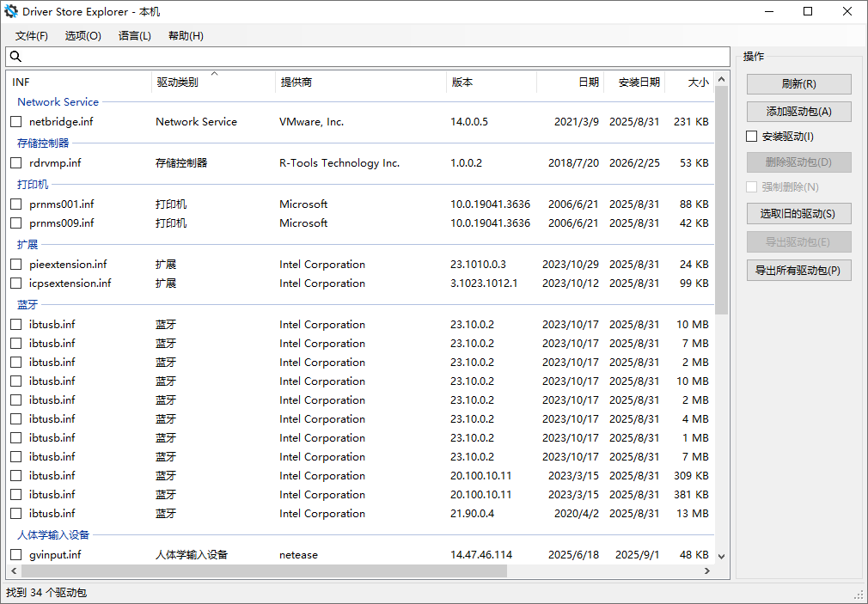Check the netbridge.inf row checkbox

(15, 121)
